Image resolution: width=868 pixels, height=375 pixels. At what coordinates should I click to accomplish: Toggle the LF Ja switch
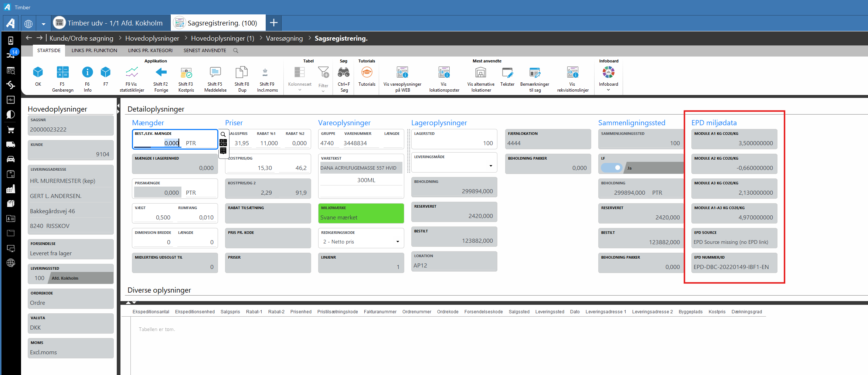[612, 168]
